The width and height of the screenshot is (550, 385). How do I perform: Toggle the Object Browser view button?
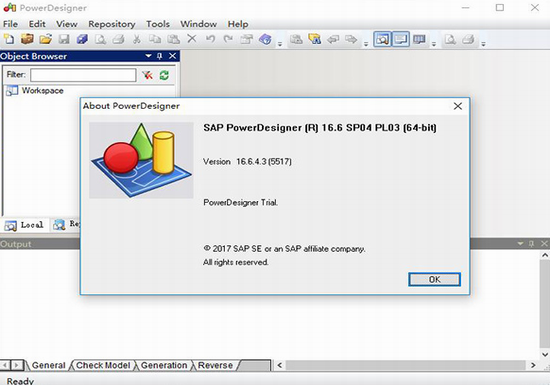[382, 39]
